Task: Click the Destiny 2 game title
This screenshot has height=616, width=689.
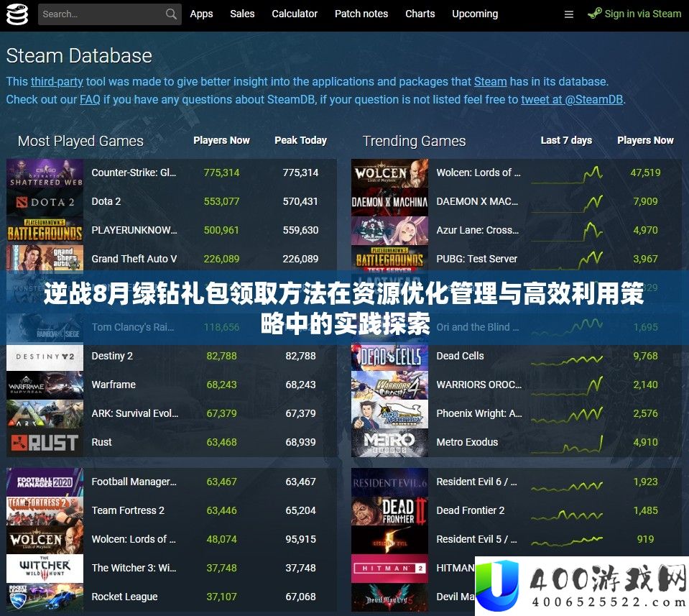Action: (112, 356)
